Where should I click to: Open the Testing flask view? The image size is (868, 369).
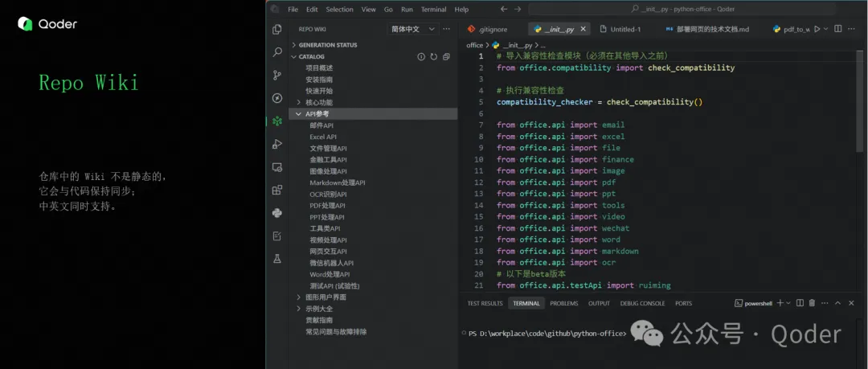pyautogui.click(x=277, y=259)
